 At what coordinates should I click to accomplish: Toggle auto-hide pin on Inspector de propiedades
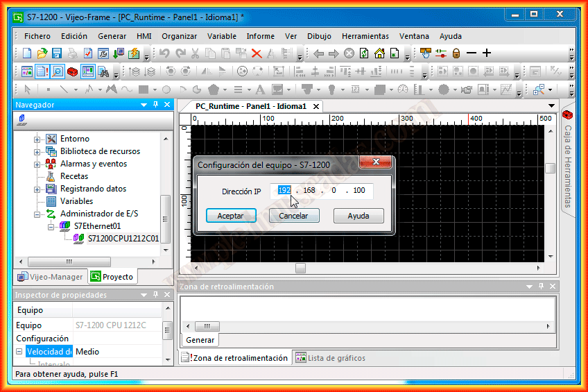(155, 295)
